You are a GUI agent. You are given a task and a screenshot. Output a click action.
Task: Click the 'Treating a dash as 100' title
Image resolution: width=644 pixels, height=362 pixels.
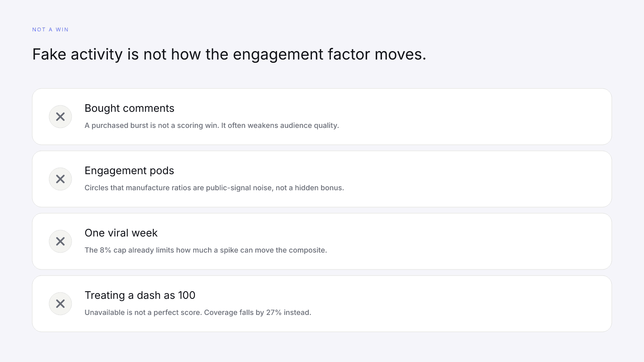coord(140,295)
